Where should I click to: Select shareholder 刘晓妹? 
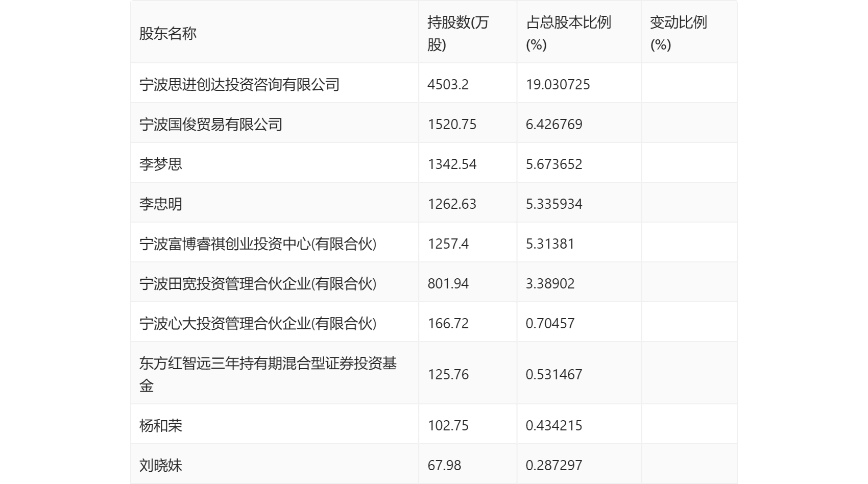click(x=161, y=465)
